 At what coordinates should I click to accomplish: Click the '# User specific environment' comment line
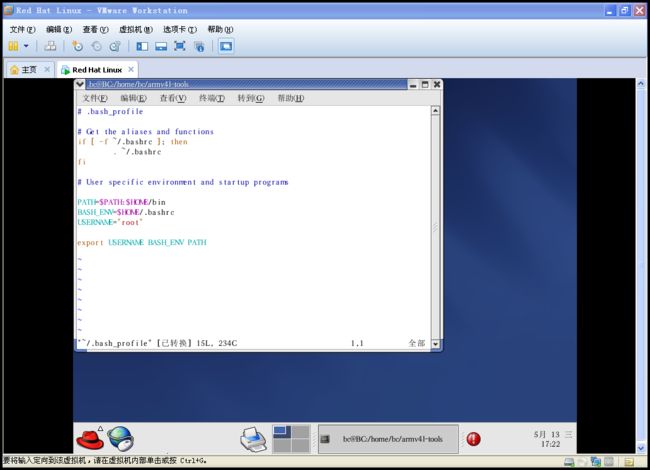pyautogui.click(x=183, y=182)
